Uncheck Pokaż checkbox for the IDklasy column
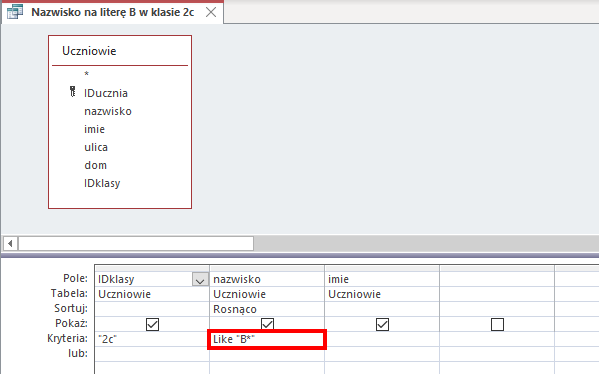 click(152, 324)
